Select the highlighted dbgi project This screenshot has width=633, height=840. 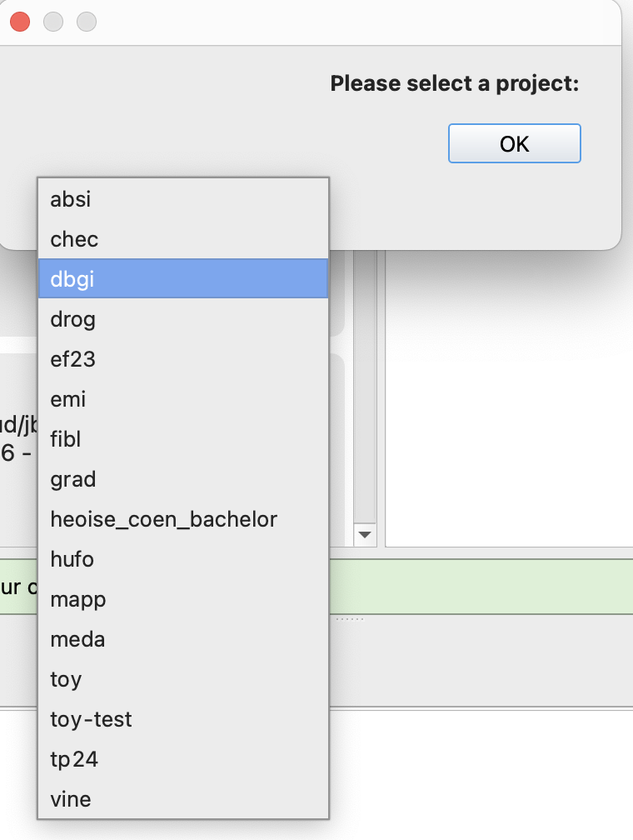(183, 279)
